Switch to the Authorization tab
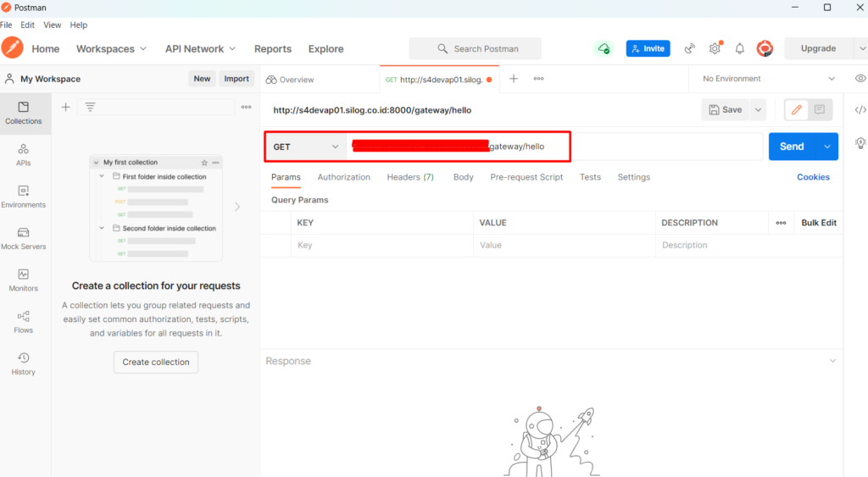 [x=343, y=177]
